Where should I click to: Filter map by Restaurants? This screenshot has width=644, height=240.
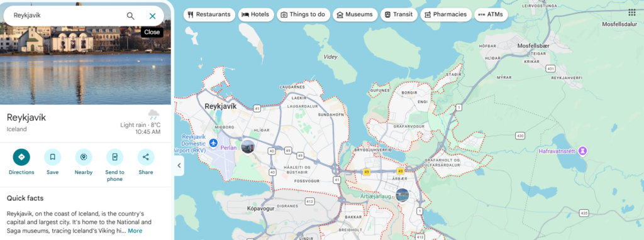tap(209, 14)
